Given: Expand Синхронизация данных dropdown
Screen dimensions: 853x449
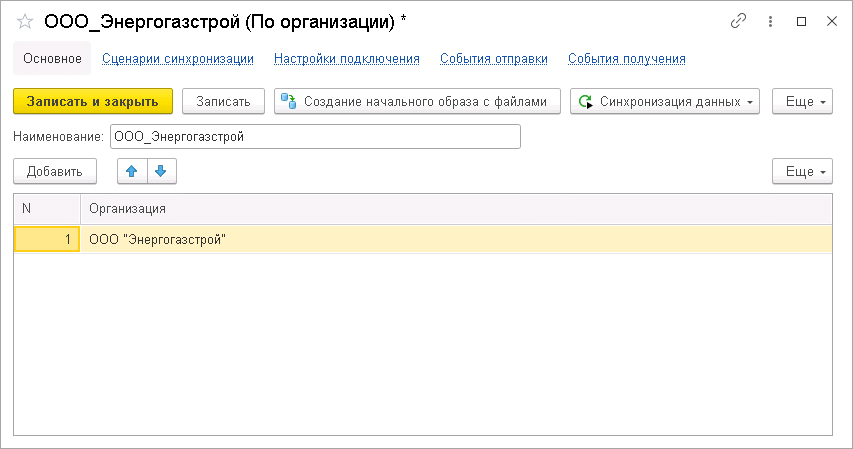Looking at the screenshot, I should pos(665,101).
